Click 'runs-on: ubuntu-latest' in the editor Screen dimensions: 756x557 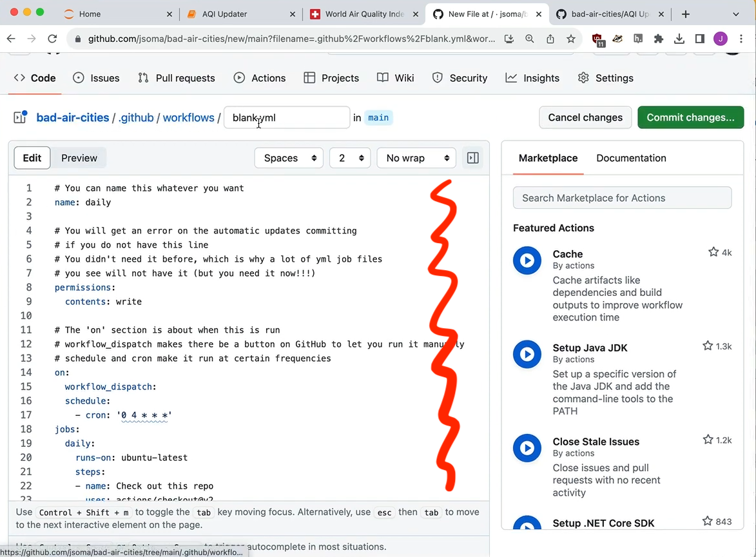point(131,458)
